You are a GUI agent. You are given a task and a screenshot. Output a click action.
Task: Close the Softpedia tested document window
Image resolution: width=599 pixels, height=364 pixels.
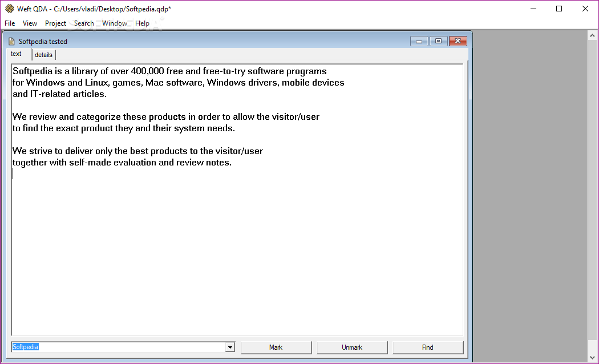tap(458, 41)
